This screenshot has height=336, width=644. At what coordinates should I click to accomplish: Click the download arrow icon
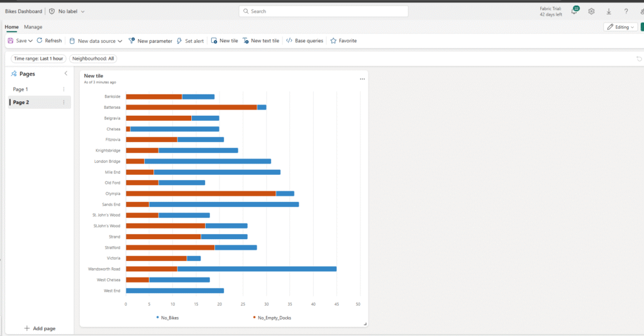(609, 11)
